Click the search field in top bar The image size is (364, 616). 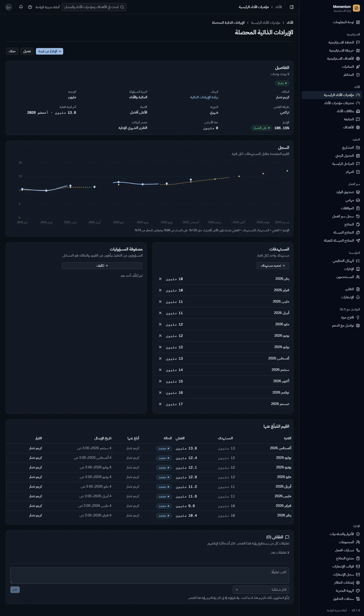94,7
